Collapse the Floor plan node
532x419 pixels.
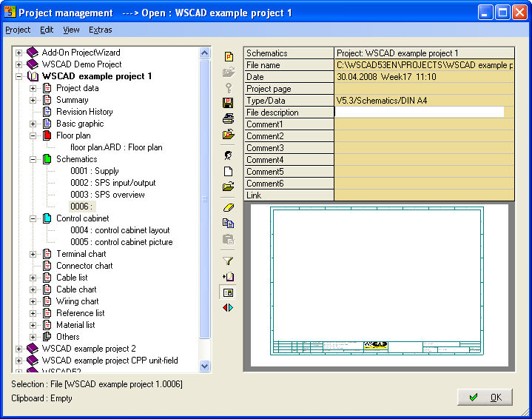click(33, 135)
